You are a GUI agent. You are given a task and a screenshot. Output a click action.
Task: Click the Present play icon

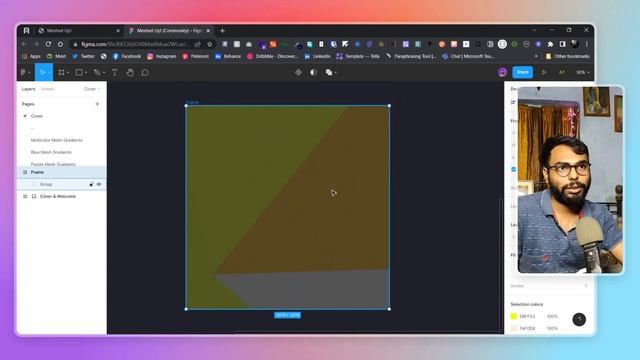click(x=544, y=72)
